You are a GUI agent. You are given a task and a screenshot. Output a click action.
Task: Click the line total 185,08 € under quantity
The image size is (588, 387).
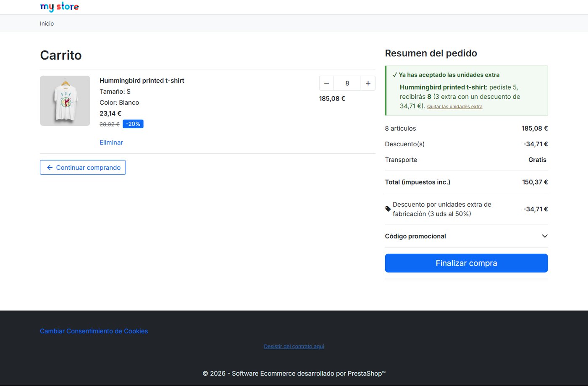click(x=332, y=99)
